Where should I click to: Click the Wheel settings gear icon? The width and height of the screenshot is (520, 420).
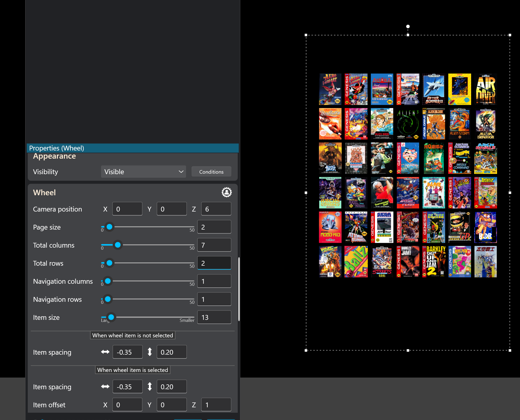click(227, 192)
